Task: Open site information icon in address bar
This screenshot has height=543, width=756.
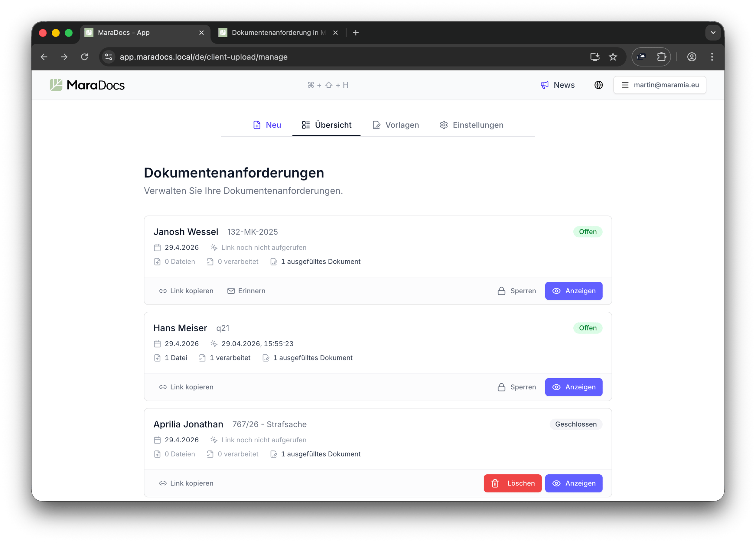Action: (109, 57)
